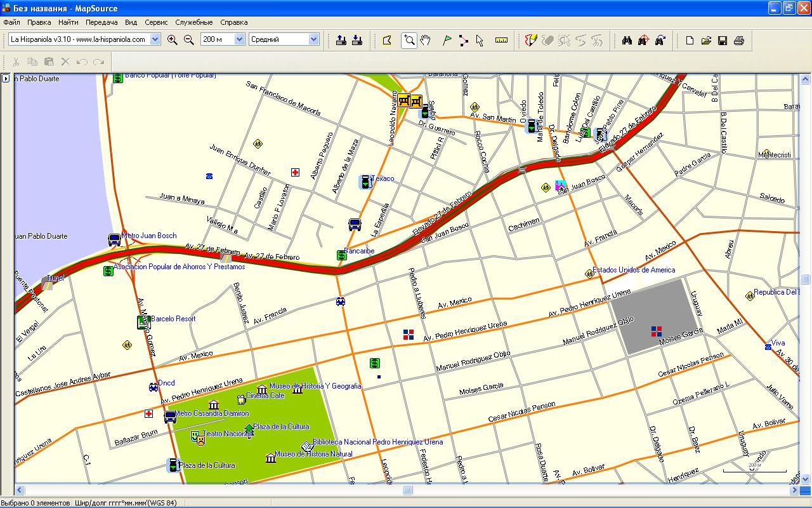Click the San Francisco de Macoris street label
Image resolution: width=812 pixels, height=508 pixels.
(x=283, y=99)
